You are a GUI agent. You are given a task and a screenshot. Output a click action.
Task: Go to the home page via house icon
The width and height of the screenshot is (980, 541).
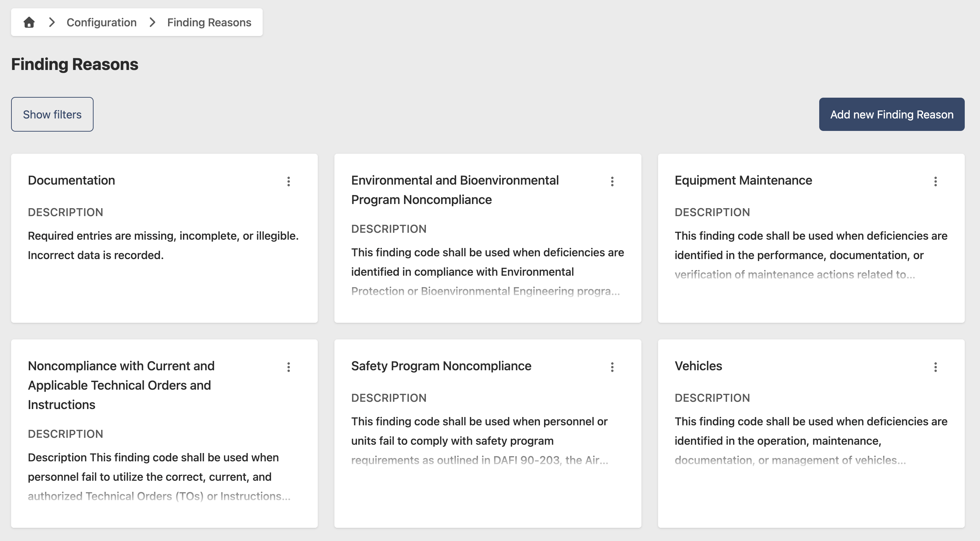pyautogui.click(x=29, y=23)
